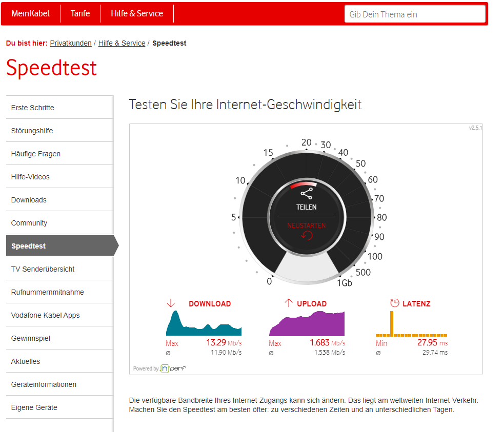504x432 pixels.
Task: Click the 1Gb gauge label
Action: (x=344, y=283)
